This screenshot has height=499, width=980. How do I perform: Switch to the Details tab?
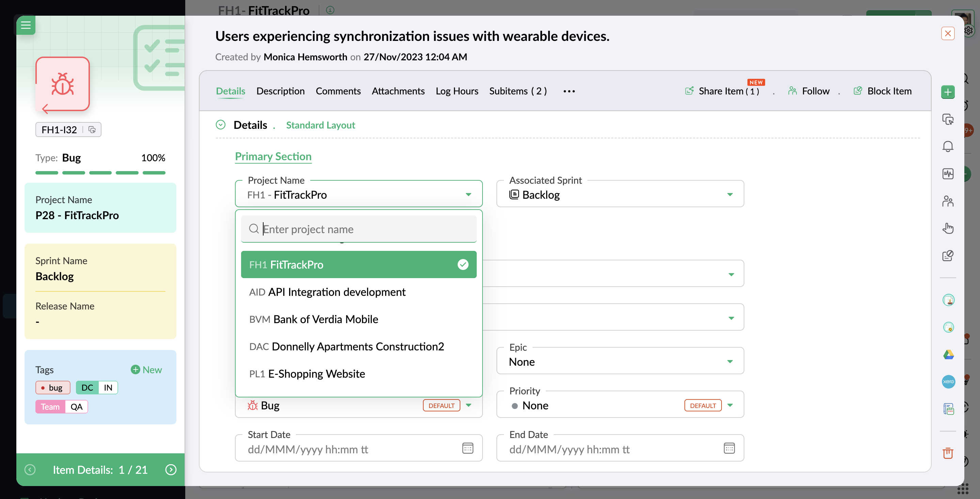coord(231,91)
